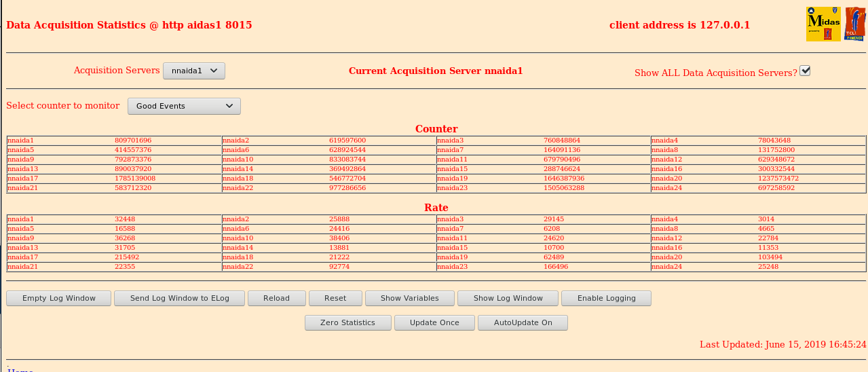Select rate value 92774
This screenshot has height=372, width=868.
[x=339, y=267]
